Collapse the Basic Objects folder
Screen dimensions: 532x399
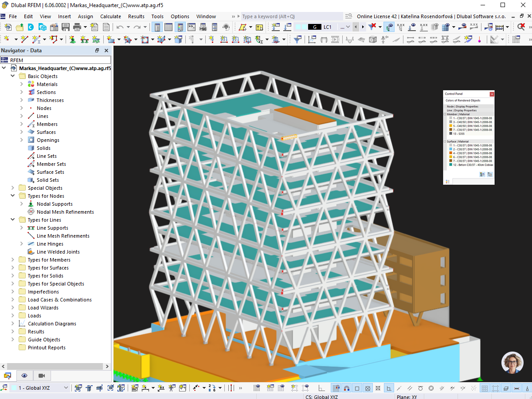click(12, 76)
